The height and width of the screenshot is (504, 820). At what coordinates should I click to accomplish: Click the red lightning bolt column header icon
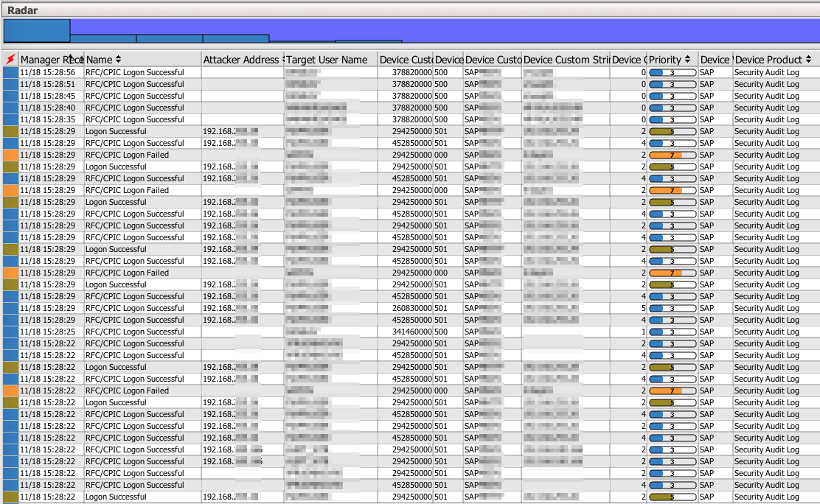pyautogui.click(x=10, y=60)
